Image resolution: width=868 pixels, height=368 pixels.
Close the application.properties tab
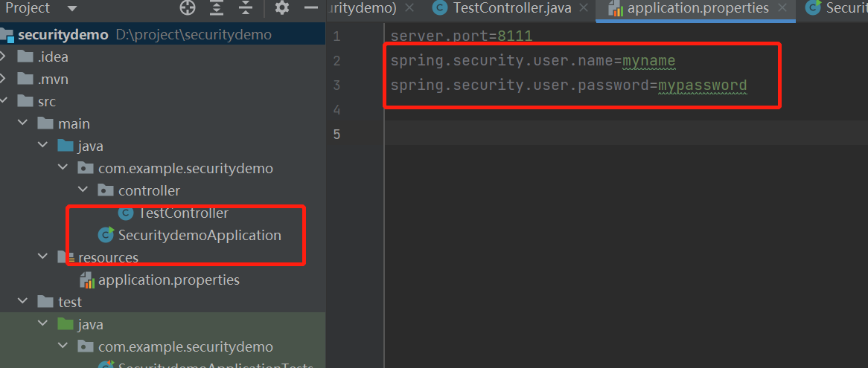(782, 8)
